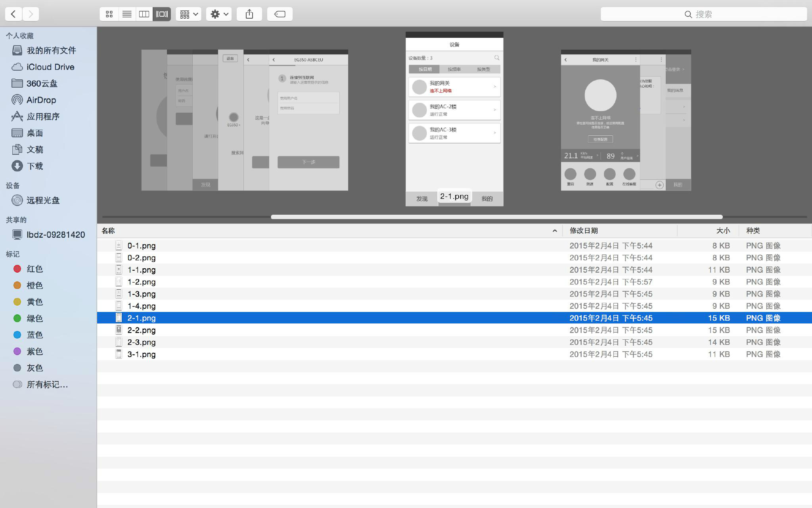Select file 0-1.png
This screenshot has width=812, height=508.
tap(454, 246)
